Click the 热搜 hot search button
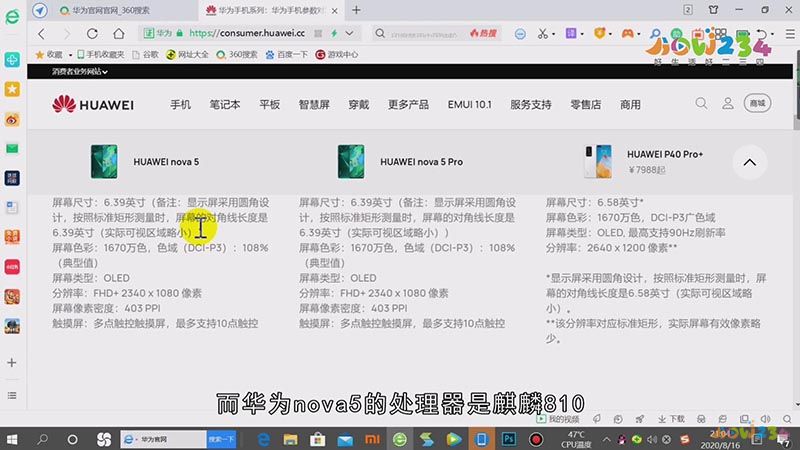 coord(483,34)
